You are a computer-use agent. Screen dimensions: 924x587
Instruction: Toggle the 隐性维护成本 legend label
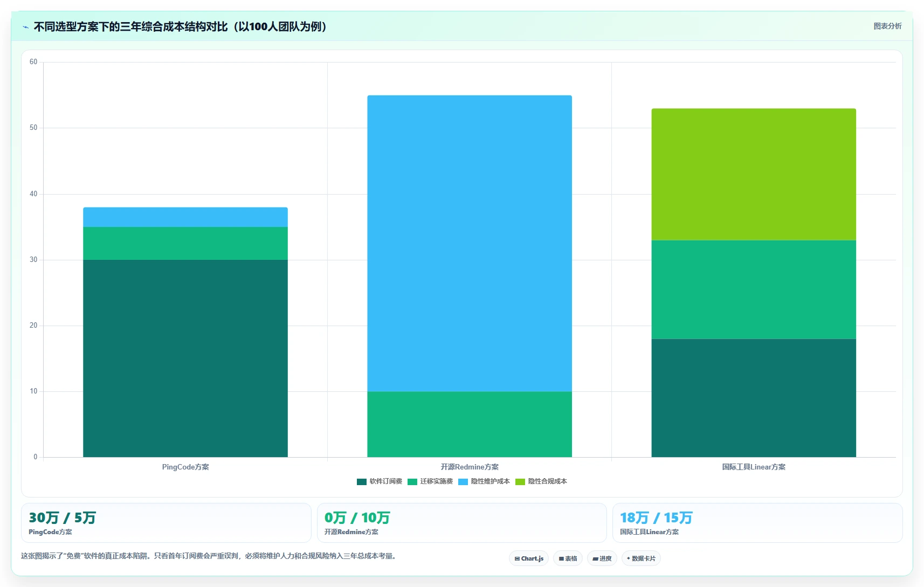[490, 481]
